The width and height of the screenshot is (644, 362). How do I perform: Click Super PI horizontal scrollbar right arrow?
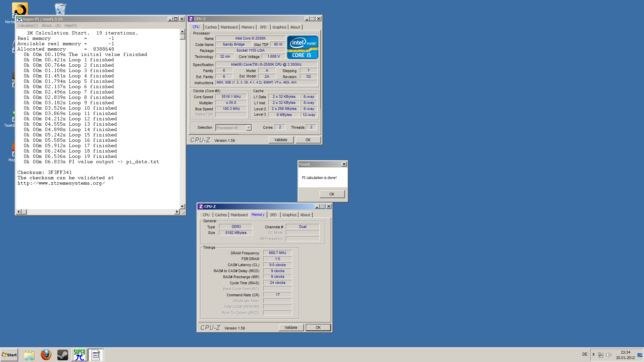coord(177,212)
